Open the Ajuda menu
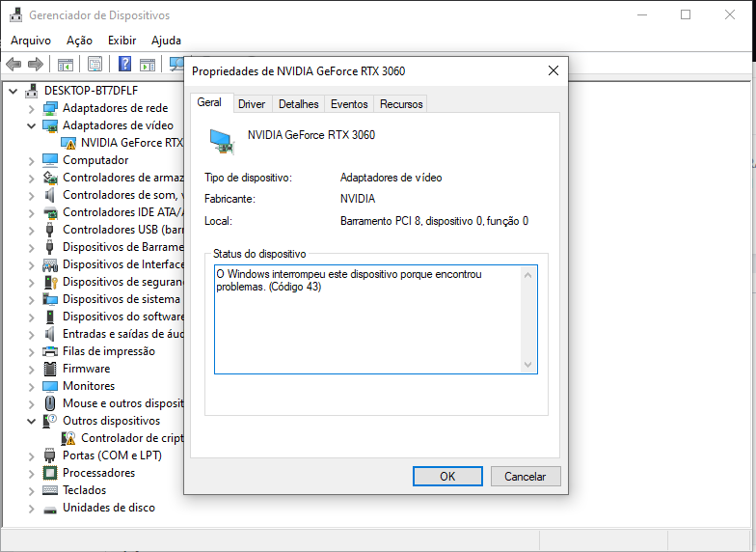The height and width of the screenshot is (552, 756). click(x=166, y=41)
